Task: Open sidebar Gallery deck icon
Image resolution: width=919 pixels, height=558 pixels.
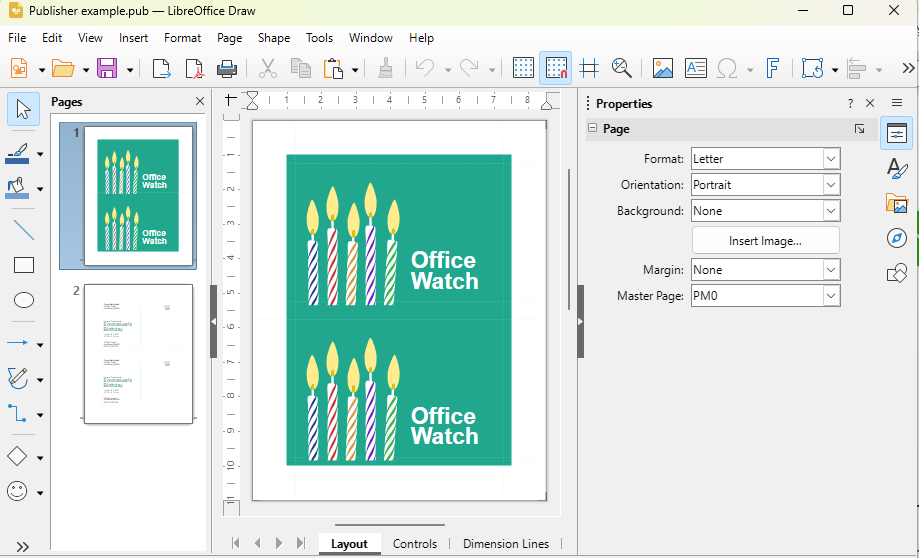Action: 897,203
